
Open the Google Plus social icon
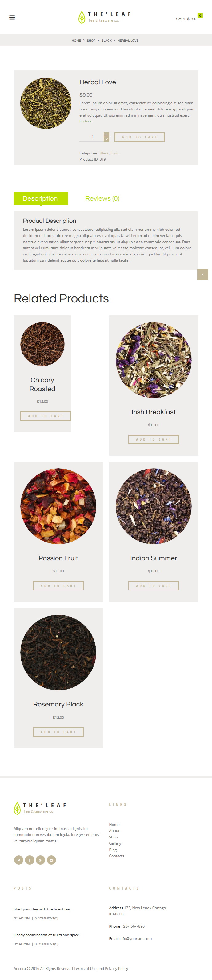click(x=40, y=860)
